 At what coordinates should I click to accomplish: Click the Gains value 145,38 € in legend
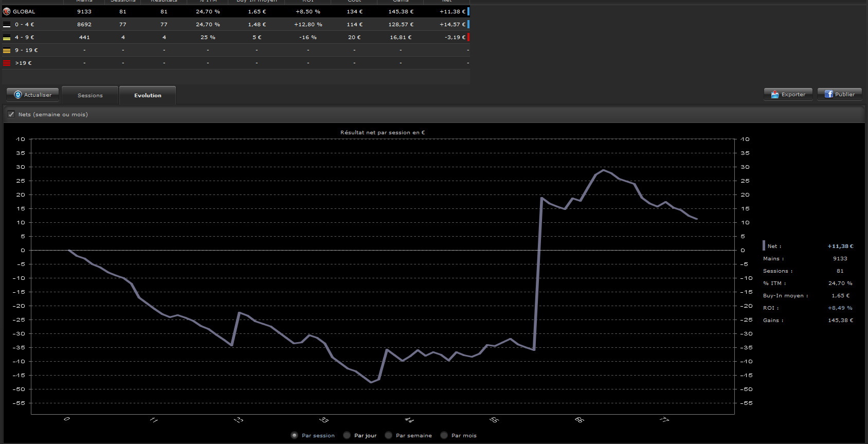tap(840, 320)
